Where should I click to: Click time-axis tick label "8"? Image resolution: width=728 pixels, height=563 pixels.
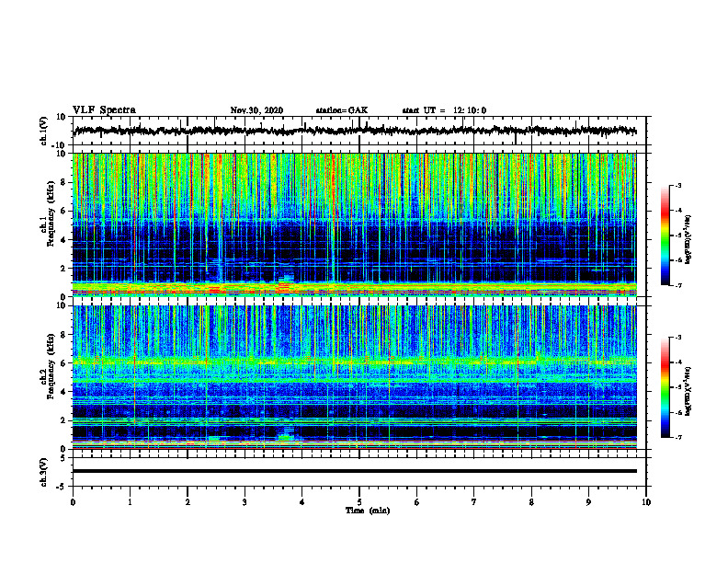pyautogui.click(x=531, y=502)
